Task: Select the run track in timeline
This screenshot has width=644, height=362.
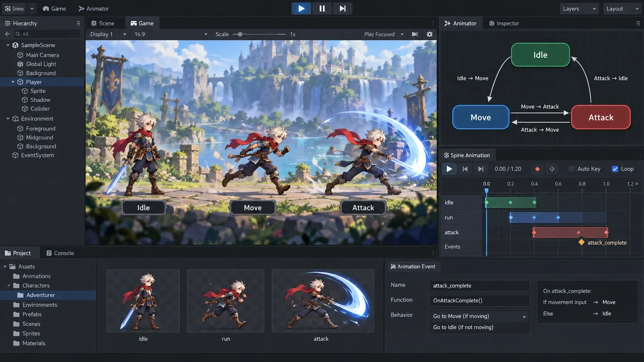Action: click(x=461, y=217)
